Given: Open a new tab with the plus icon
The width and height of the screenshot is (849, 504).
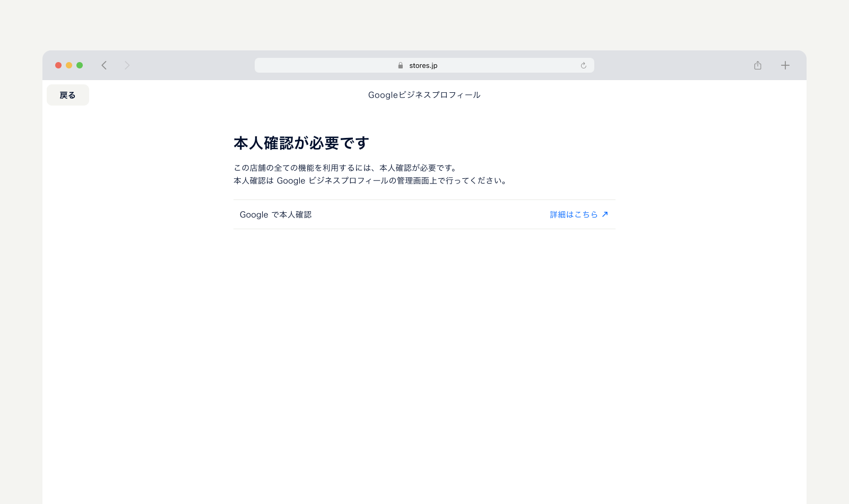Looking at the screenshot, I should [785, 65].
